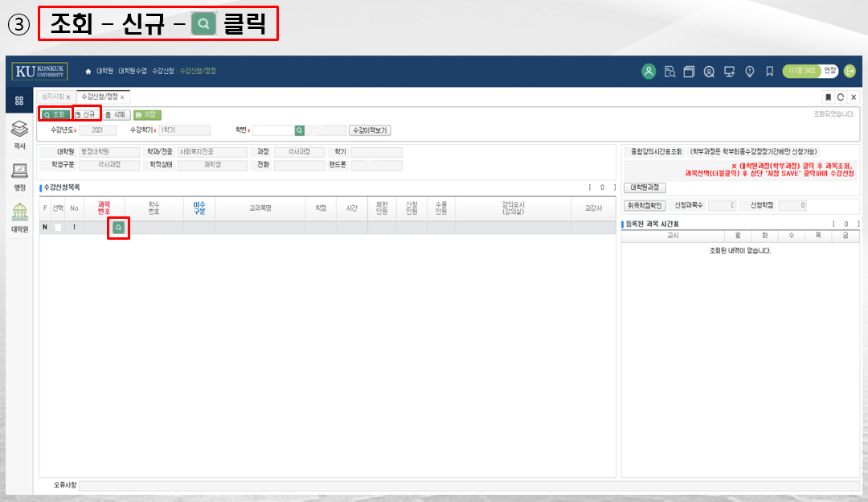Click the 조회 search button

pyautogui.click(x=55, y=115)
